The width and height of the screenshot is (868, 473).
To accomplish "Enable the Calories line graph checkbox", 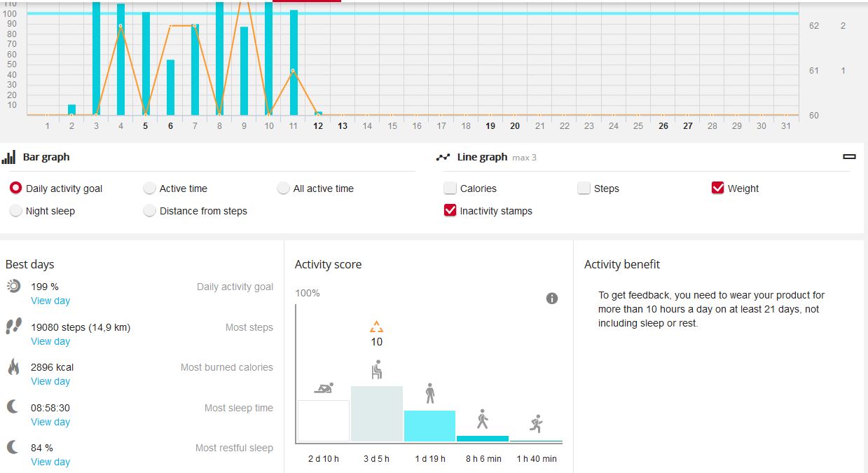I will pyautogui.click(x=450, y=188).
